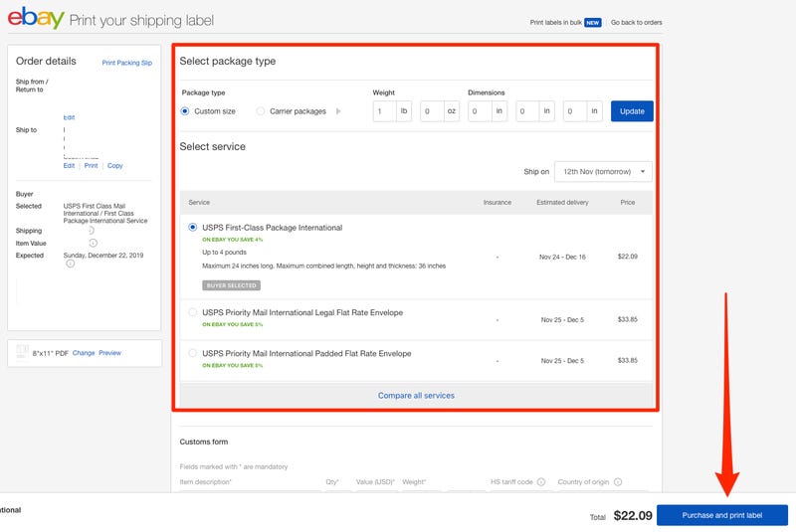
Task: Click the BUYER SELECTED badge
Action: click(x=232, y=285)
